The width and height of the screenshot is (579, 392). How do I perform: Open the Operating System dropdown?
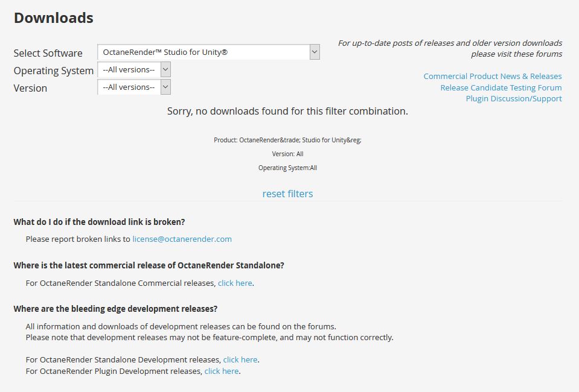click(x=134, y=70)
